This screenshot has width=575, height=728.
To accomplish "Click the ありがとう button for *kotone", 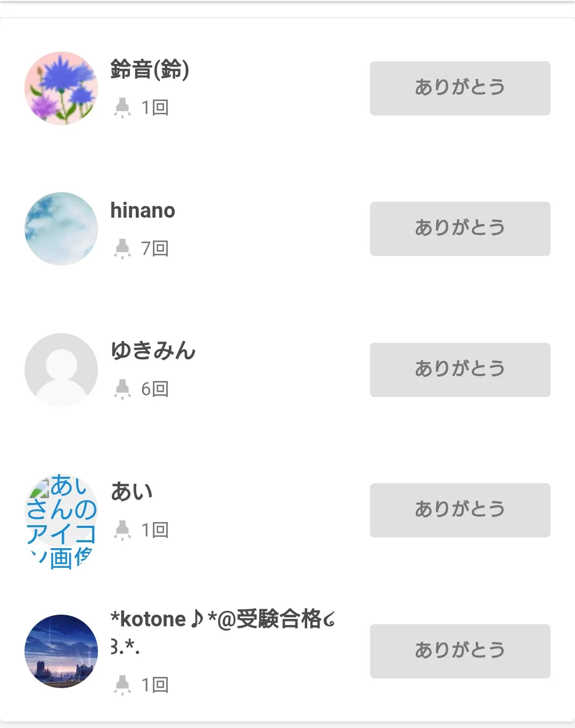I will coord(460,651).
